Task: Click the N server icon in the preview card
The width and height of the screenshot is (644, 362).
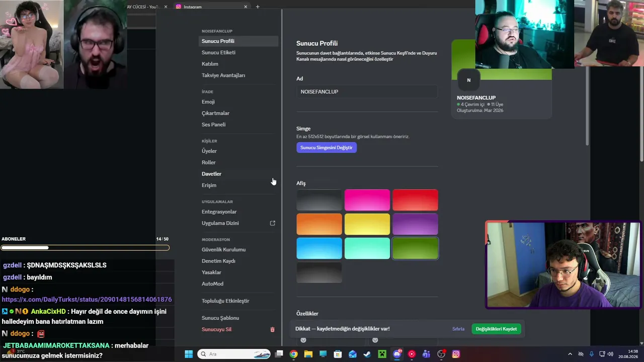Action: (468, 80)
